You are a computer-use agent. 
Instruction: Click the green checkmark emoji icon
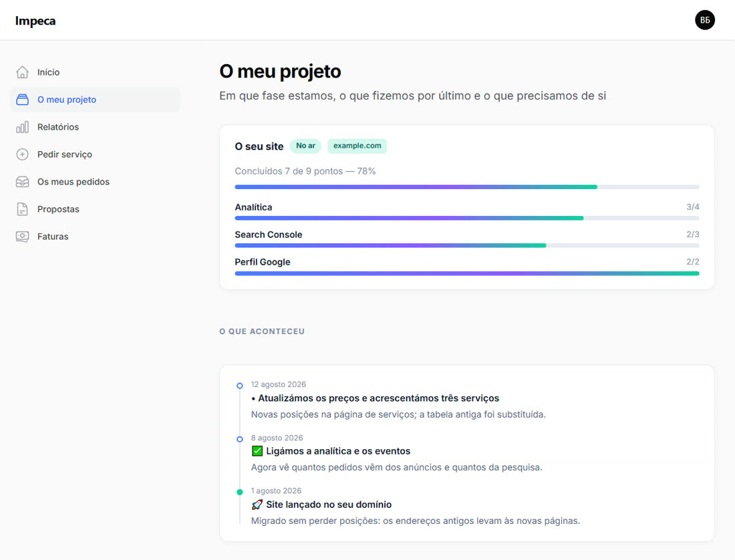(x=257, y=451)
